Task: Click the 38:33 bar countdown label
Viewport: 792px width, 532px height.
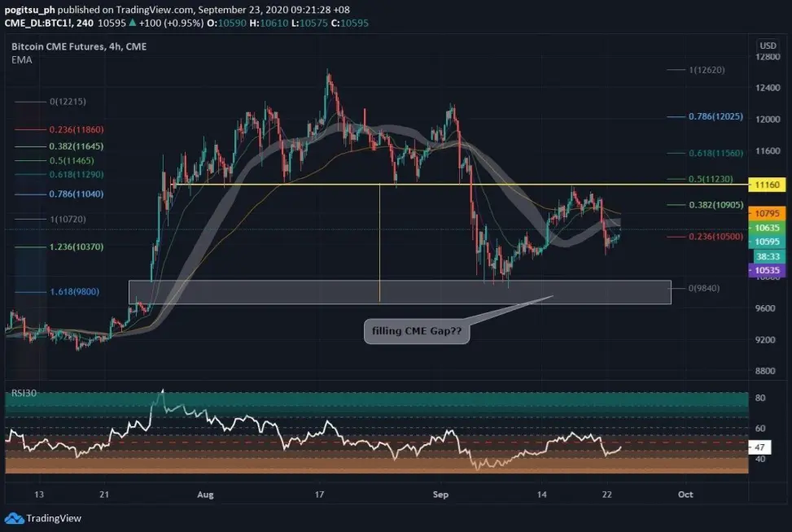Action: point(768,256)
